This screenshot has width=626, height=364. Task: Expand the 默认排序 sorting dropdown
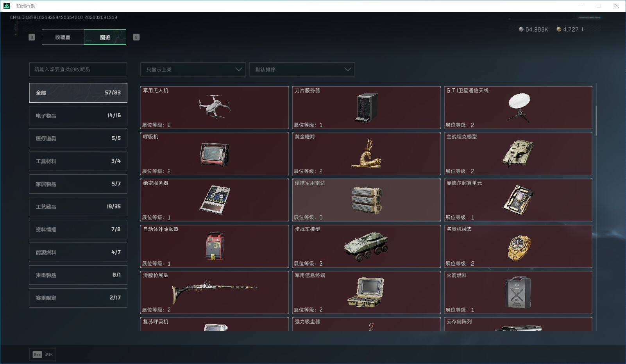click(302, 69)
